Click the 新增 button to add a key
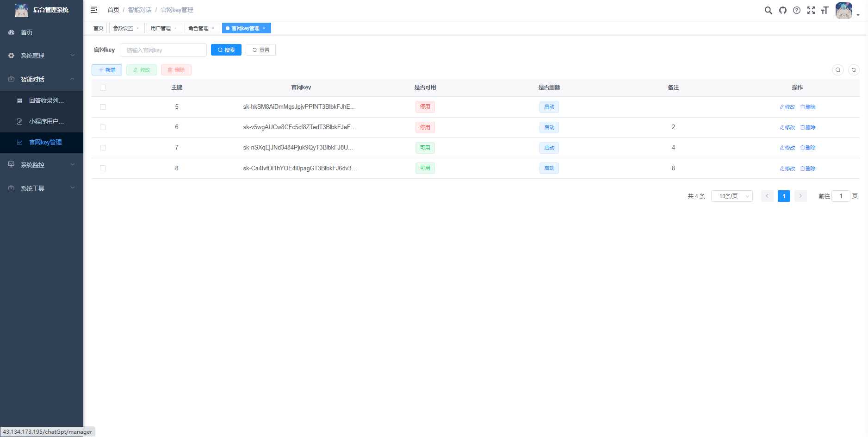This screenshot has width=868, height=437. [106, 70]
